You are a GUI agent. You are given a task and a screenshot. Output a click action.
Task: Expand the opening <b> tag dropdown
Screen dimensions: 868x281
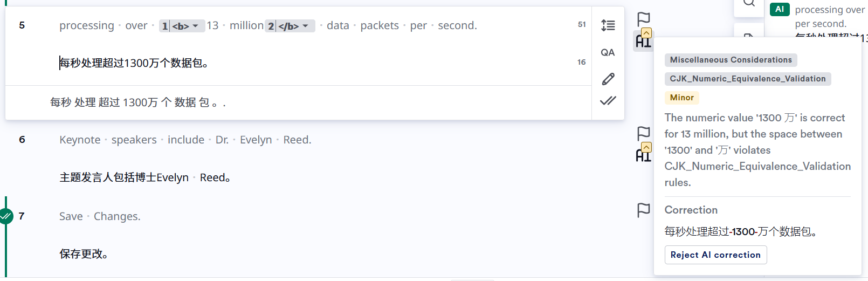coord(182,26)
